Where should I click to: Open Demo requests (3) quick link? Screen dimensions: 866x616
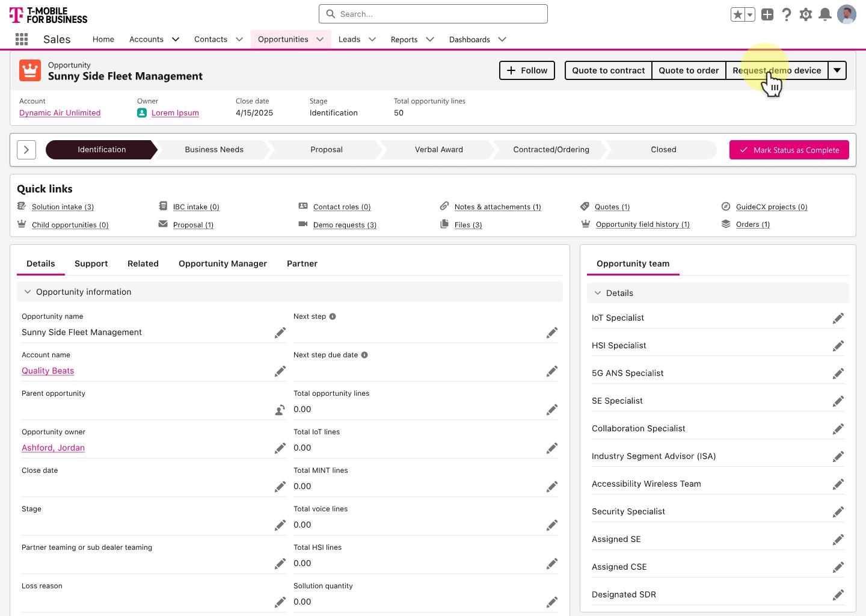(345, 225)
